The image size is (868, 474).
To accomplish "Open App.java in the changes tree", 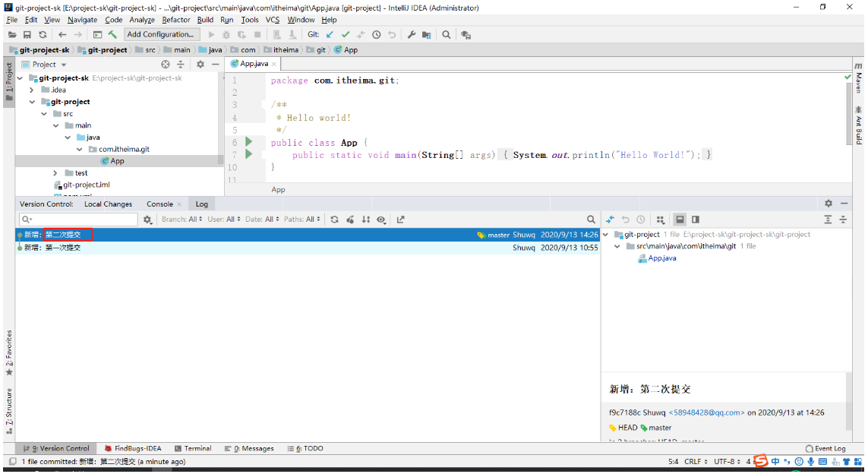I will (662, 258).
